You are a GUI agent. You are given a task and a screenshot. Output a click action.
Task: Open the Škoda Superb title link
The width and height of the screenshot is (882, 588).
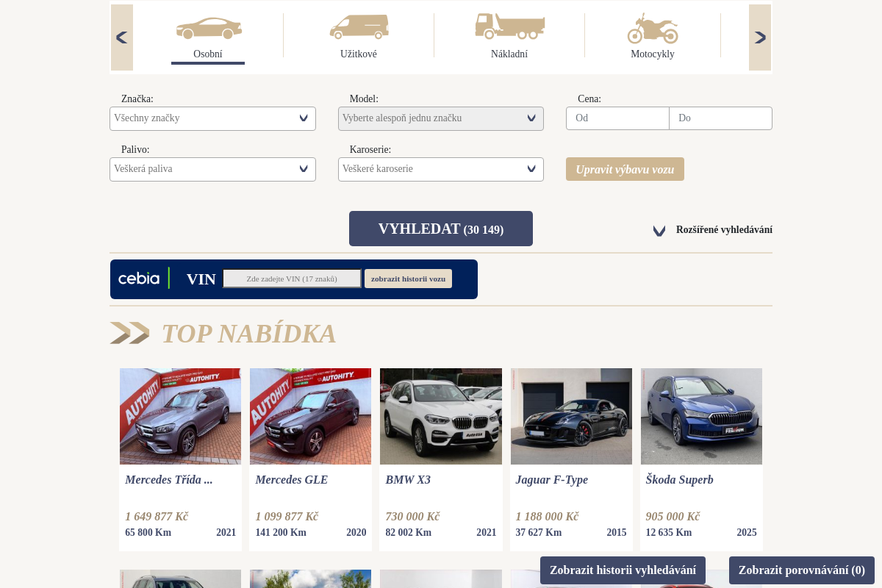[679, 480]
